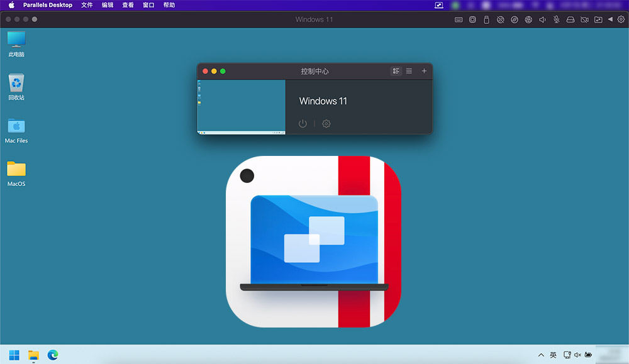Open File Explorer from the taskbar
Screen dimensions: 629x364
[33, 355]
